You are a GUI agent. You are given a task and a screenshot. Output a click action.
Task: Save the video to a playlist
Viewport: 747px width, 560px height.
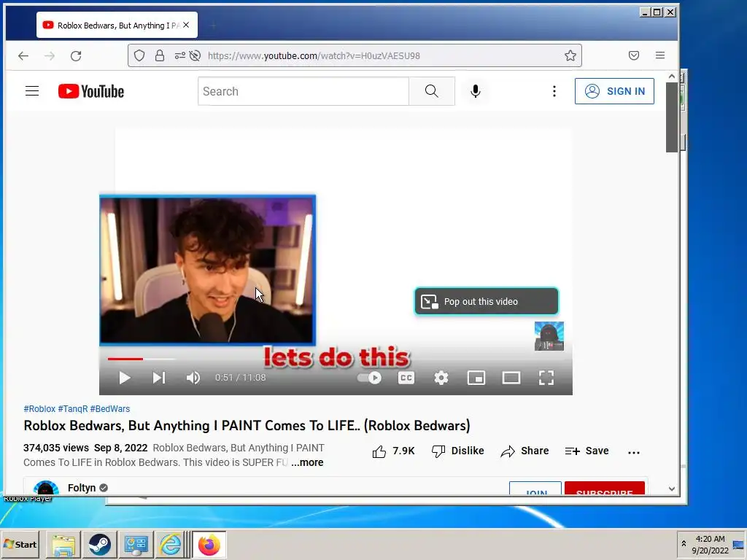click(587, 451)
